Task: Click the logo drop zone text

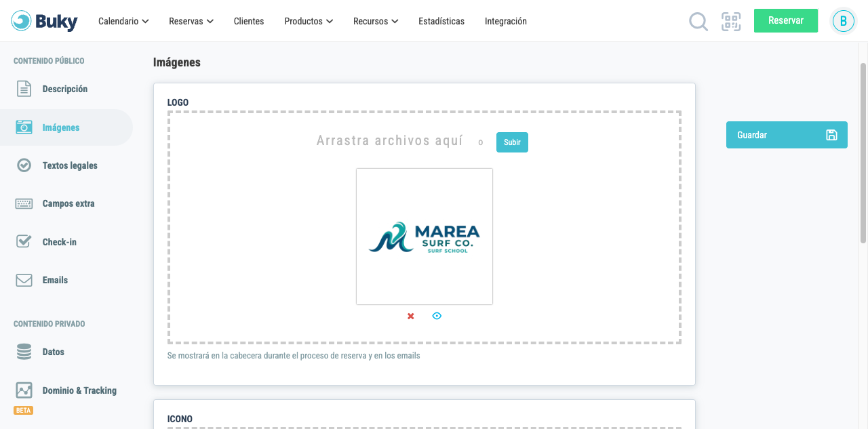Action: (x=390, y=141)
